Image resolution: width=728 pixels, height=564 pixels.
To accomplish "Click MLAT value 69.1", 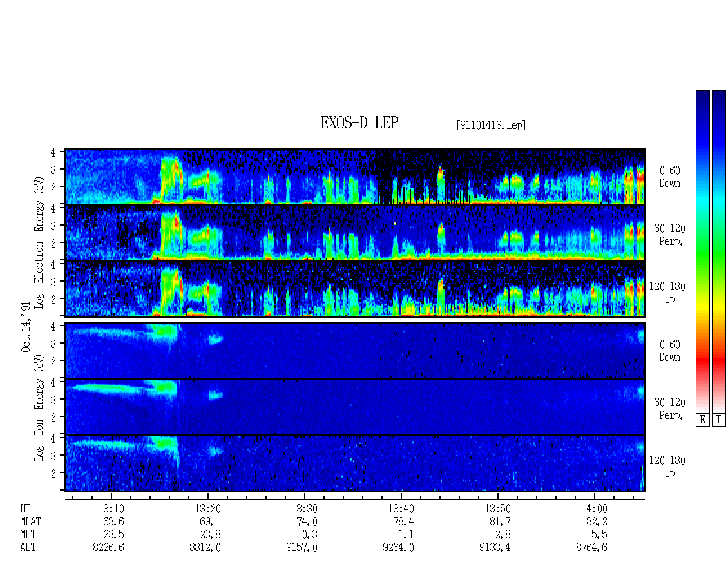I will [210, 521].
